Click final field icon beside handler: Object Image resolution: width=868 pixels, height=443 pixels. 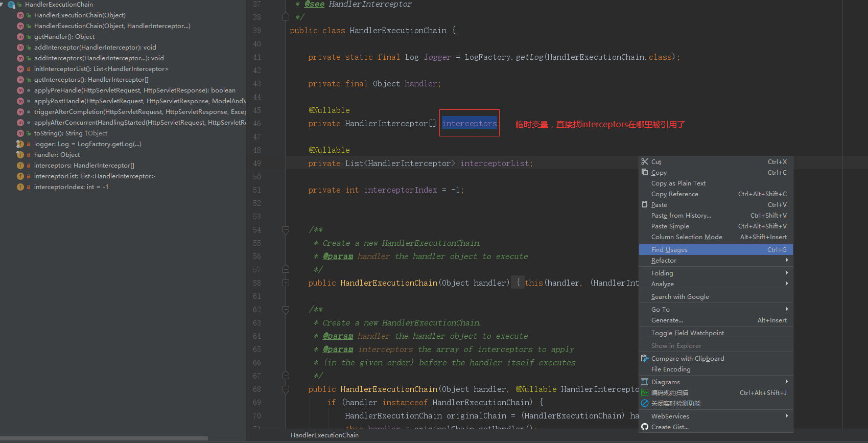click(20, 155)
